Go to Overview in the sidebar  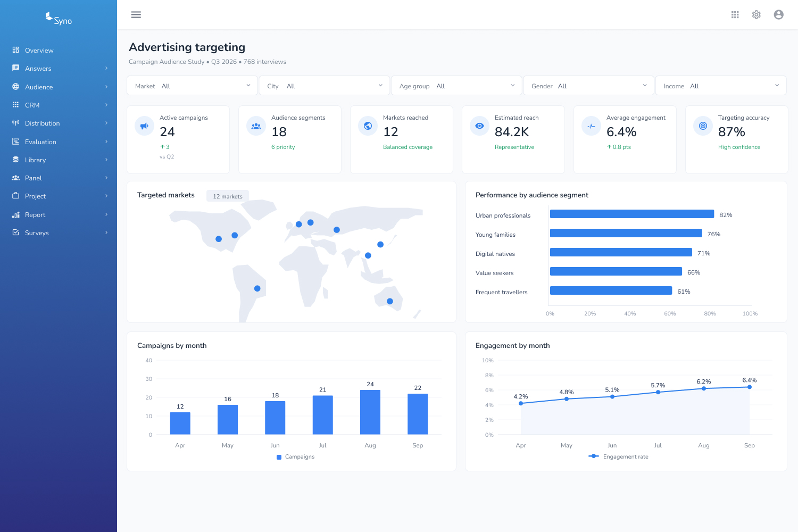59,51
